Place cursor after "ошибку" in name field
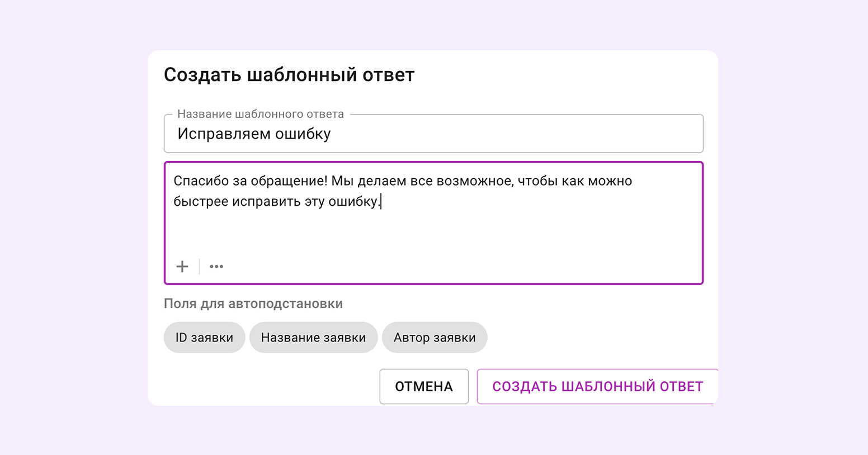This screenshot has height=455, width=868. 332,134
